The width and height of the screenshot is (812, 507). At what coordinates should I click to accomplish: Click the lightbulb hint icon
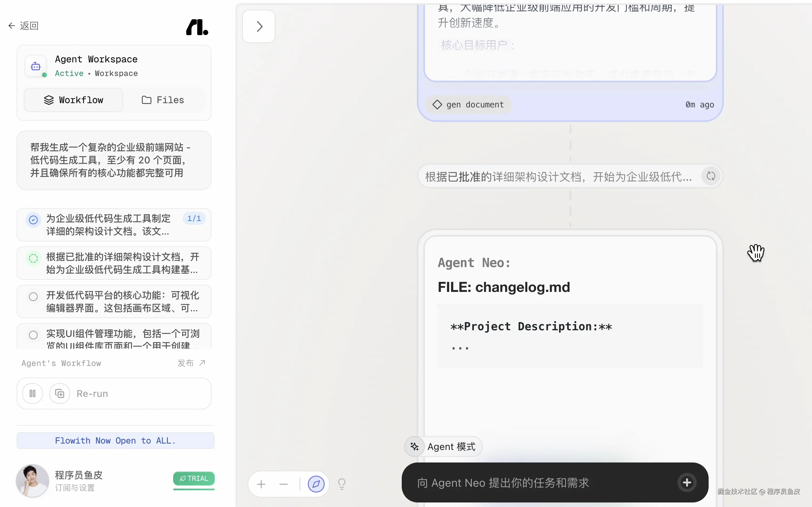(342, 484)
